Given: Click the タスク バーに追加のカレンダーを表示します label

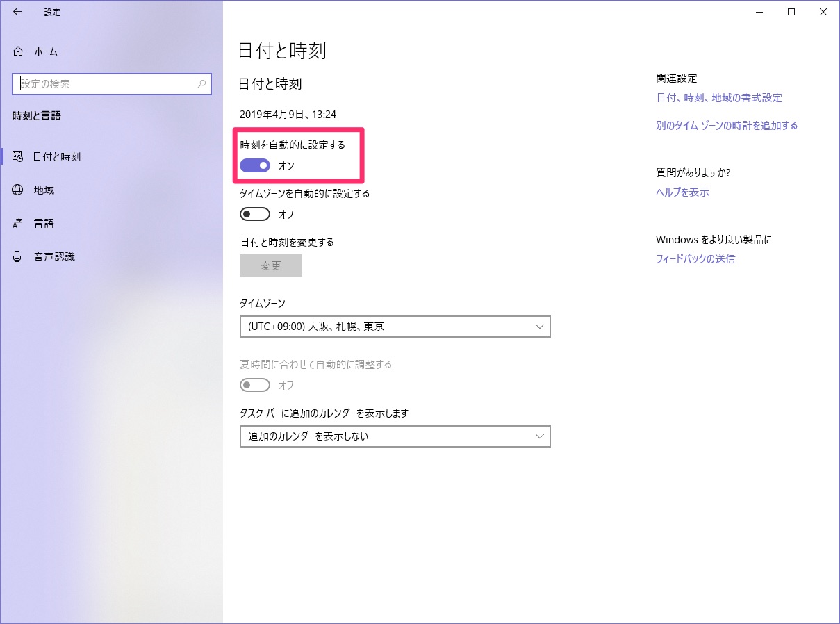Looking at the screenshot, I should [324, 413].
